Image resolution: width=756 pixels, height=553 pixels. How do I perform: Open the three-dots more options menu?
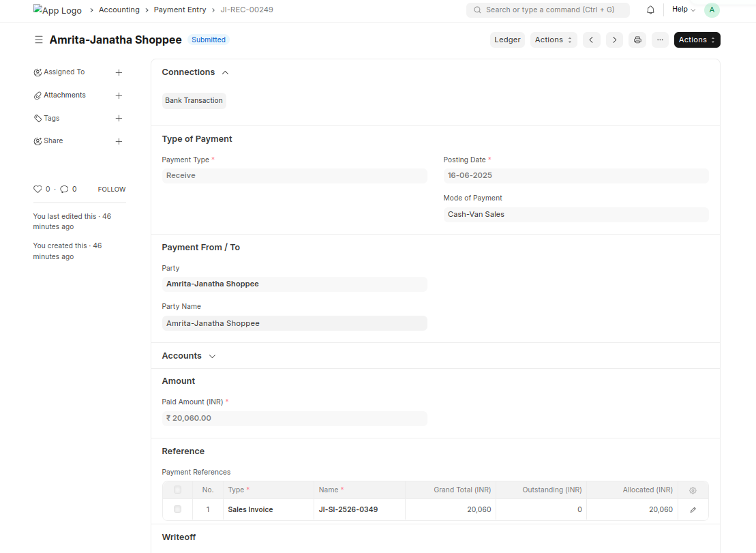[660, 40]
